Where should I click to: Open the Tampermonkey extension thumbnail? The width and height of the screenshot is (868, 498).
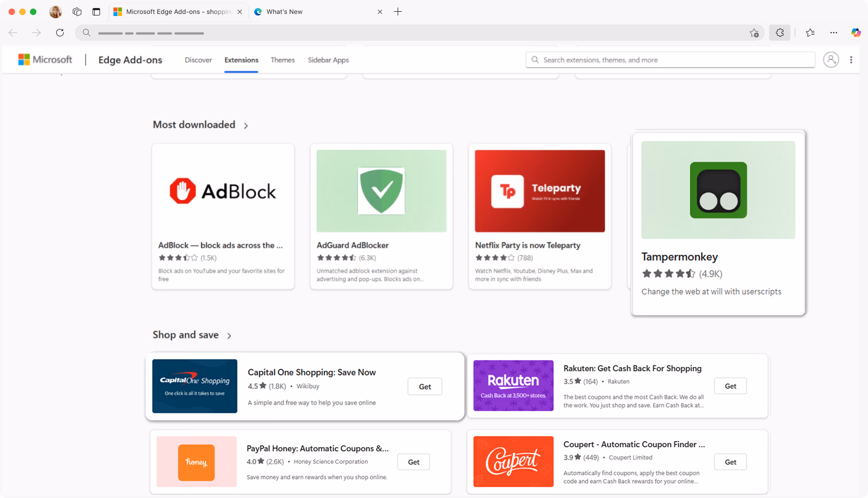coord(718,190)
